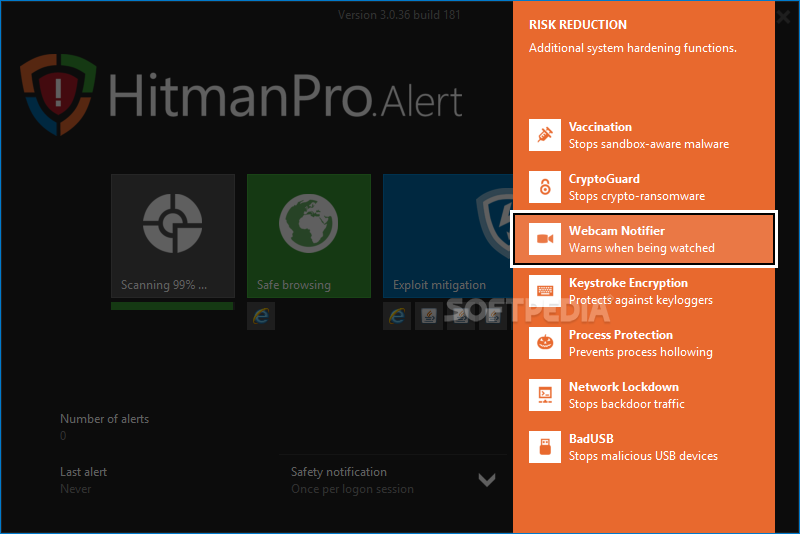Screen dimensions: 800x534
Task: Click the BadUSB drive icon
Action: click(x=545, y=447)
